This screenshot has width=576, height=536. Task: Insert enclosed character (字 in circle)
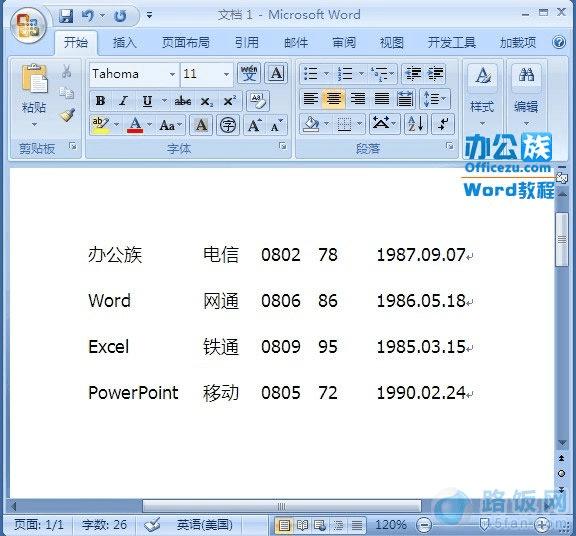[228, 125]
